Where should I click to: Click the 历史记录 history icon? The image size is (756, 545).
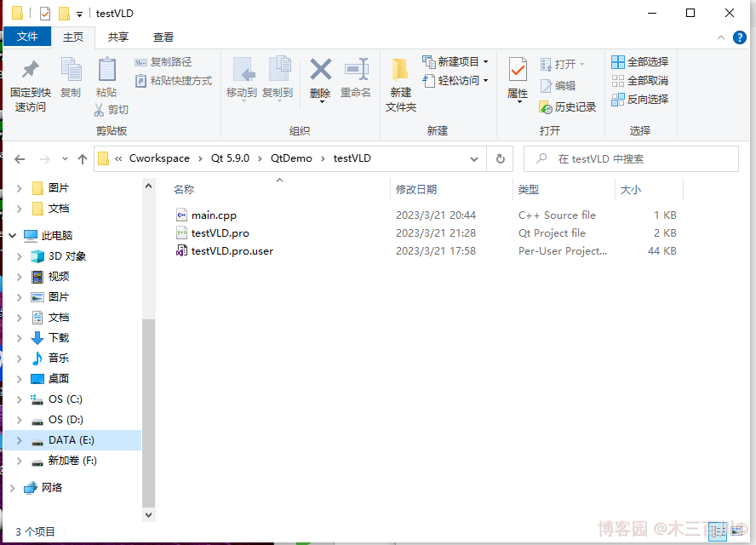click(x=547, y=107)
